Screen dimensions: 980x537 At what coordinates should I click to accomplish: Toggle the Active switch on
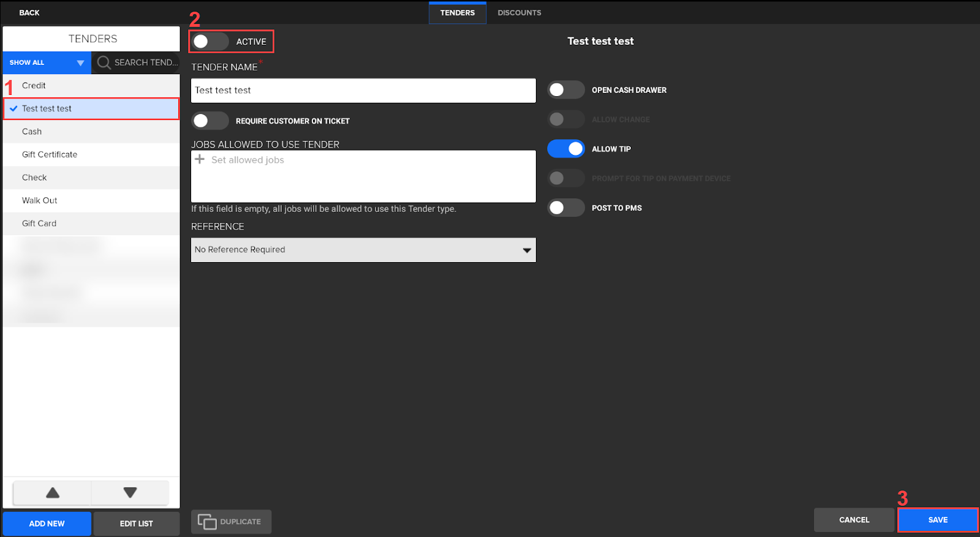click(x=209, y=42)
